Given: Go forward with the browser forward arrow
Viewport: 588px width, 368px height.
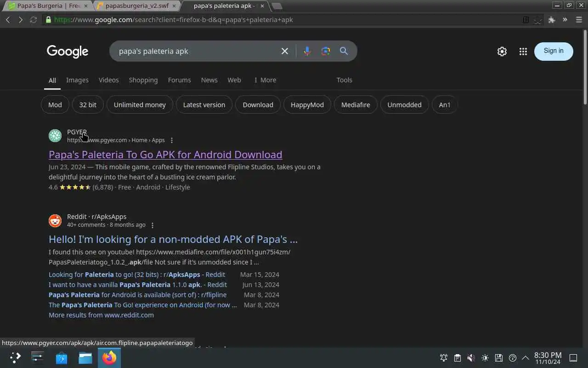Looking at the screenshot, I should pyautogui.click(x=20, y=20).
